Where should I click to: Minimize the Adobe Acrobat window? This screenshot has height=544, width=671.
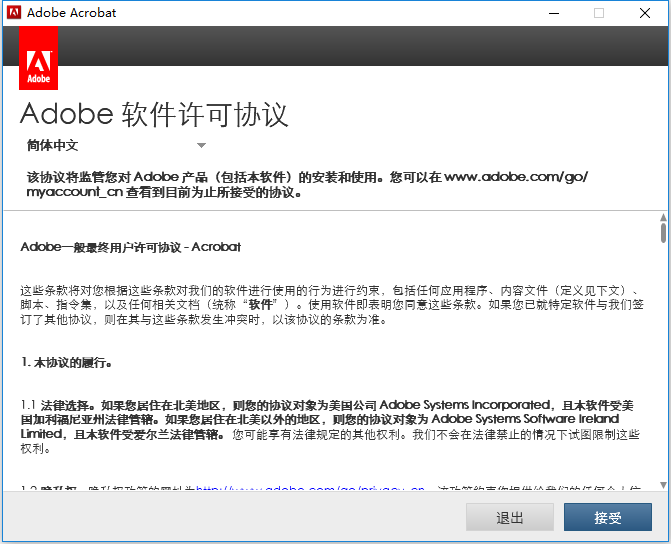(554, 13)
